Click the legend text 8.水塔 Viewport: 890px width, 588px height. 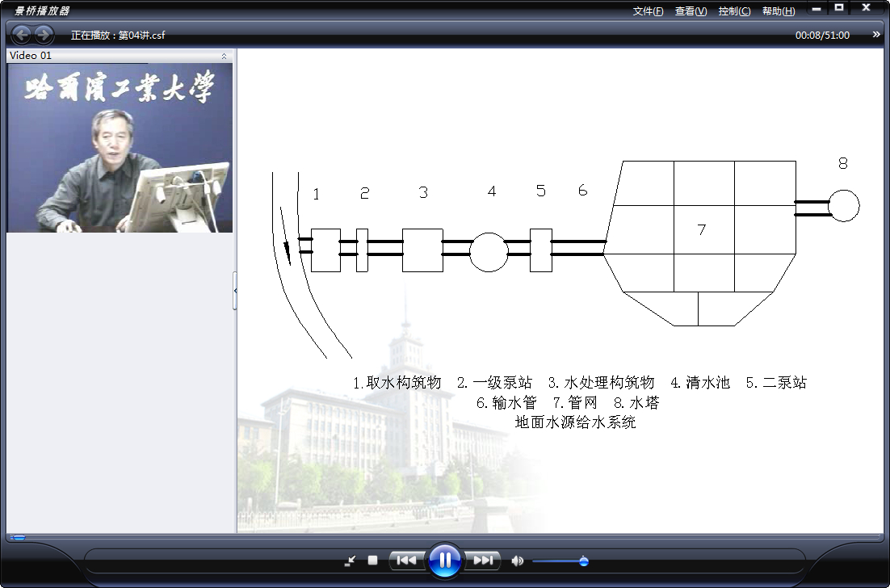click(x=637, y=403)
